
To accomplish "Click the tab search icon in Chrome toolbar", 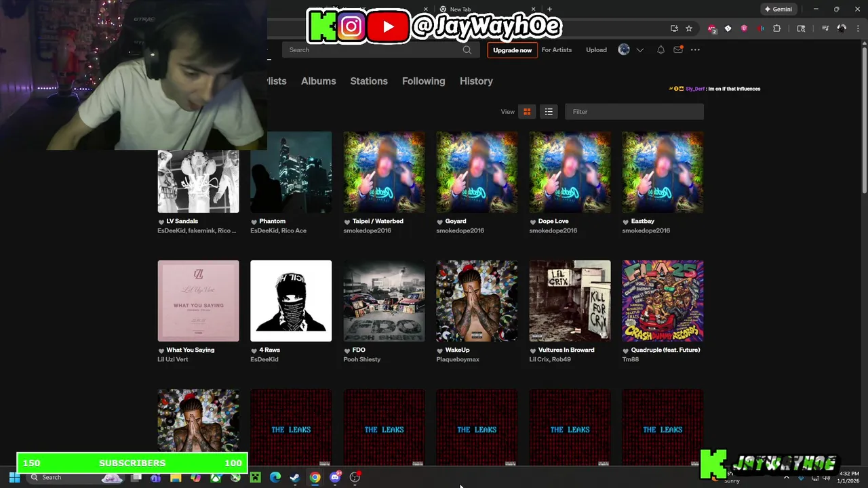I will click(x=801, y=28).
